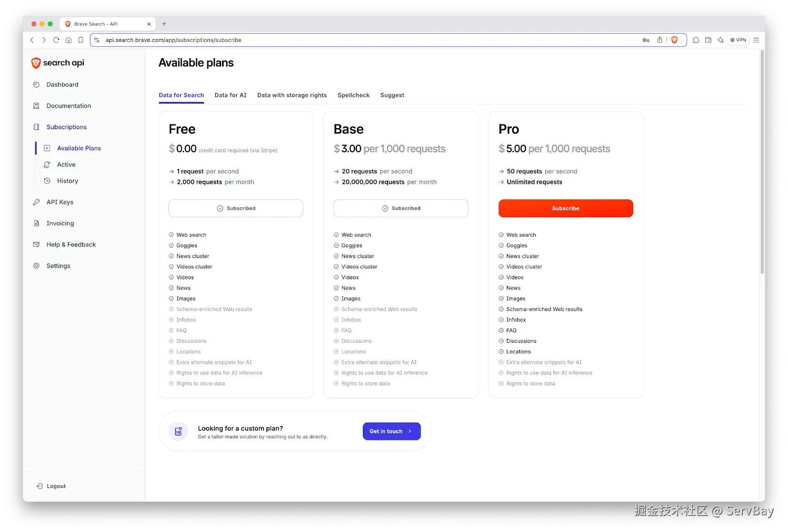The width and height of the screenshot is (788, 532).
Task: Click the Subscribed button on Free plan
Action: [236, 208]
